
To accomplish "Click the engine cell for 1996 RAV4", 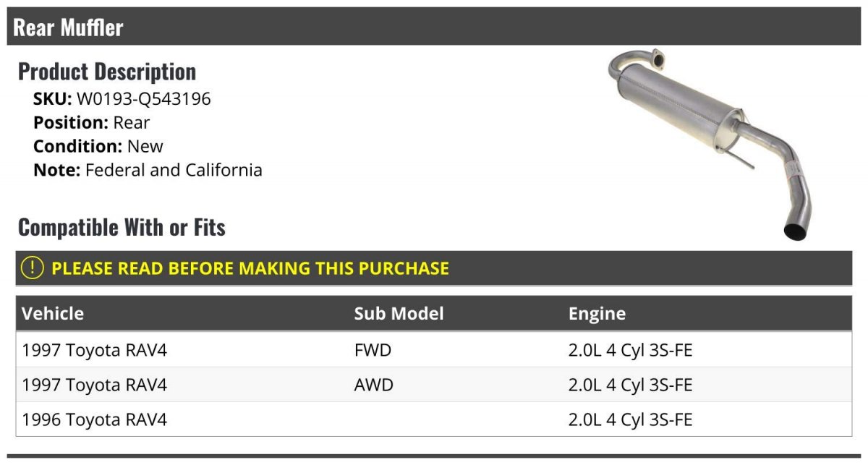I will pos(631,419).
